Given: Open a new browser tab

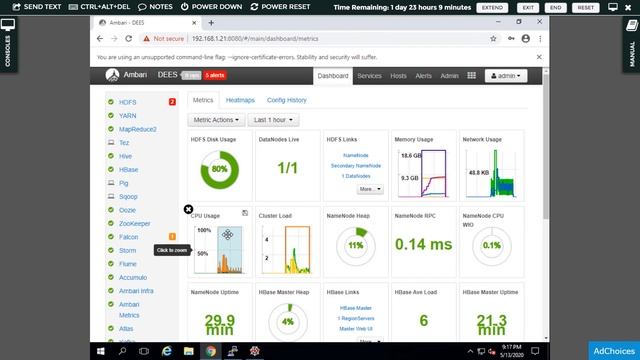Looking at the screenshot, I should (211, 23).
